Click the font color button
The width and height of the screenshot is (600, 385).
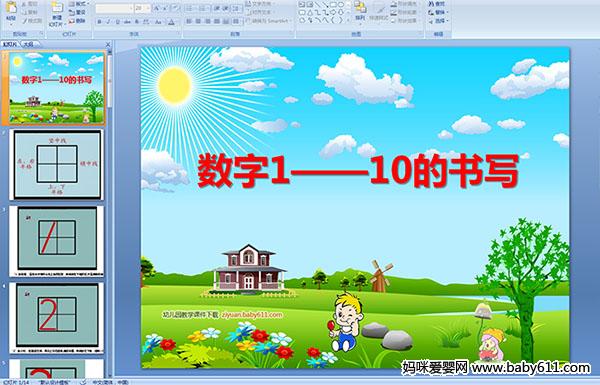coord(172,22)
